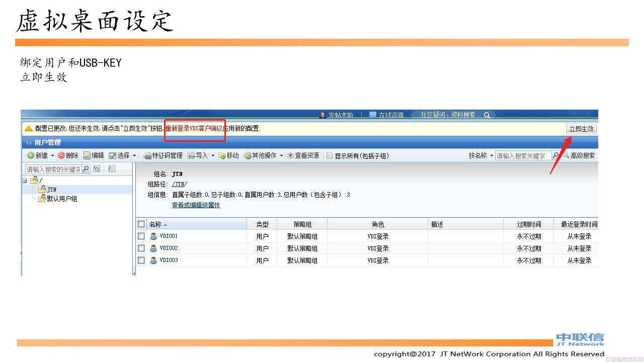
Task: Open the VDI003 user name
Action: pos(169,260)
